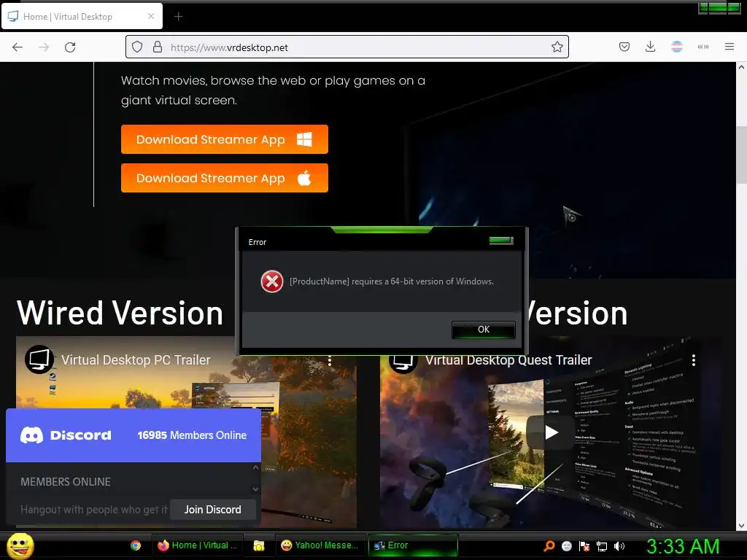Collapse the Discord members list up chevron
The width and height of the screenshot is (747, 560).
(256, 467)
